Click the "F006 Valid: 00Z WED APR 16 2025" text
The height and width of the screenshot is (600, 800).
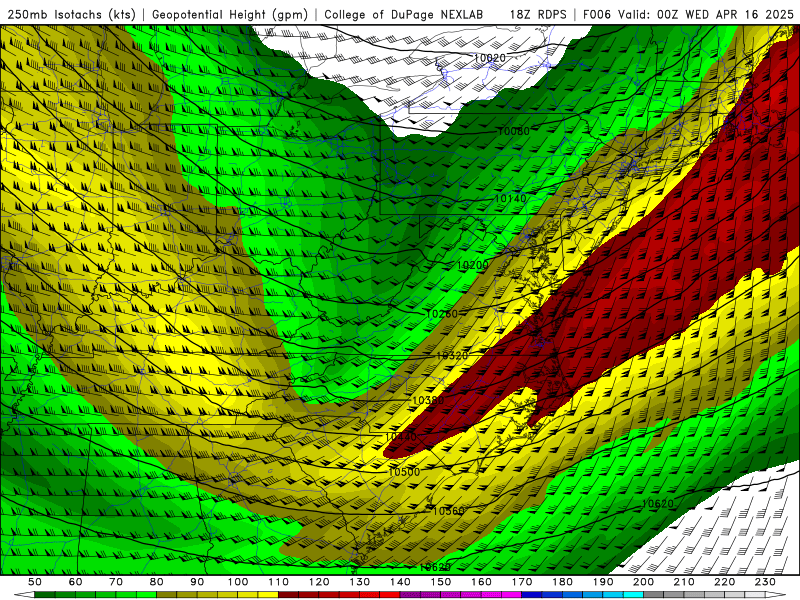pos(688,15)
